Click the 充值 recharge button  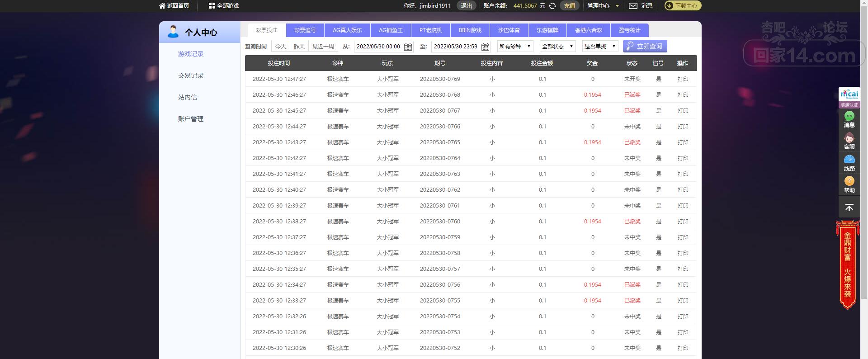pos(569,6)
